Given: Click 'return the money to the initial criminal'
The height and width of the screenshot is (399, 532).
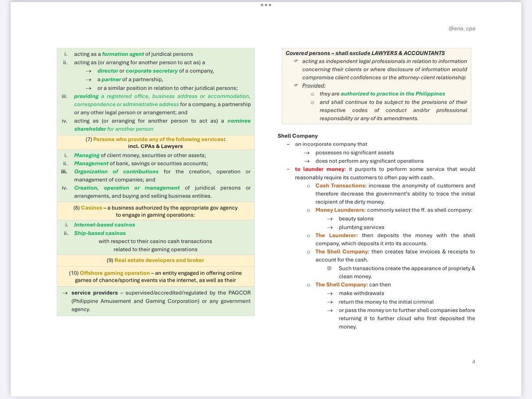Looking at the screenshot, I should coord(386,301).
